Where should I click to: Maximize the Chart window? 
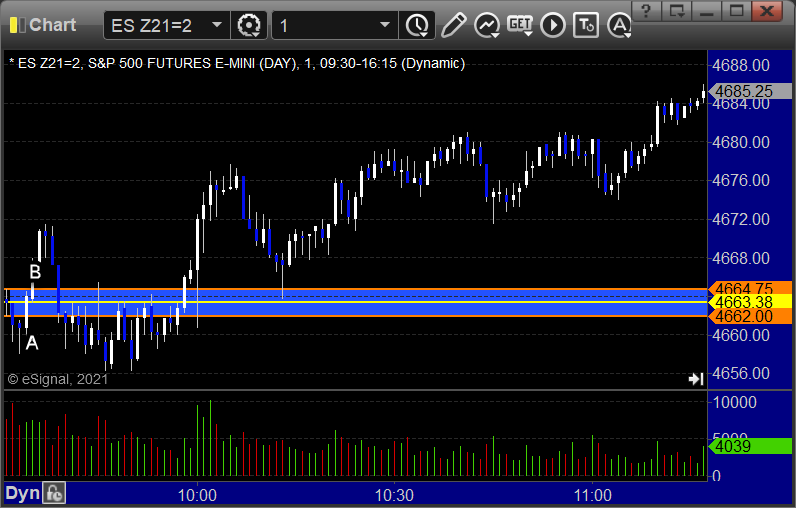737,11
